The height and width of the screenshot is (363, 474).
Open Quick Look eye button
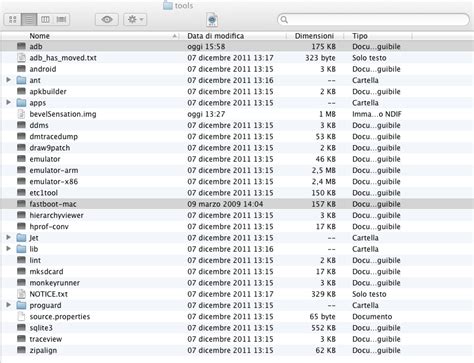[107, 20]
